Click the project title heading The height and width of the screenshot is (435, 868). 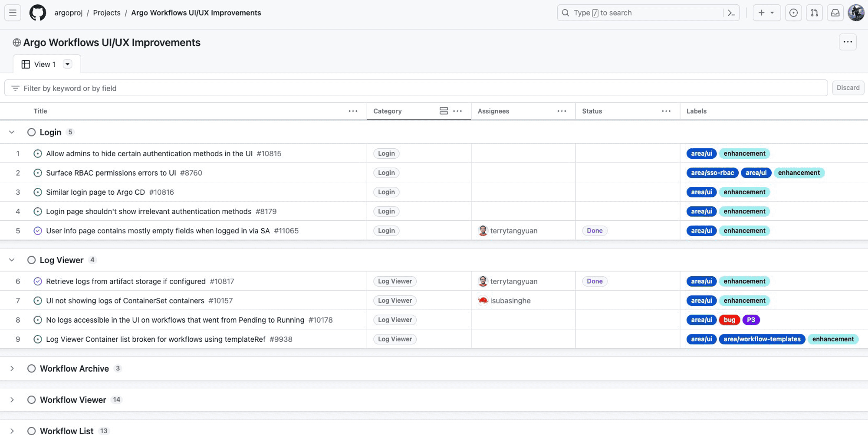112,43
